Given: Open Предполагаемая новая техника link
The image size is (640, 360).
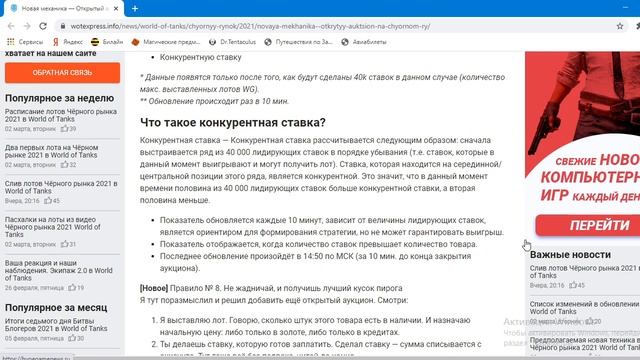Looking at the screenshot, I should click(584, 344).
